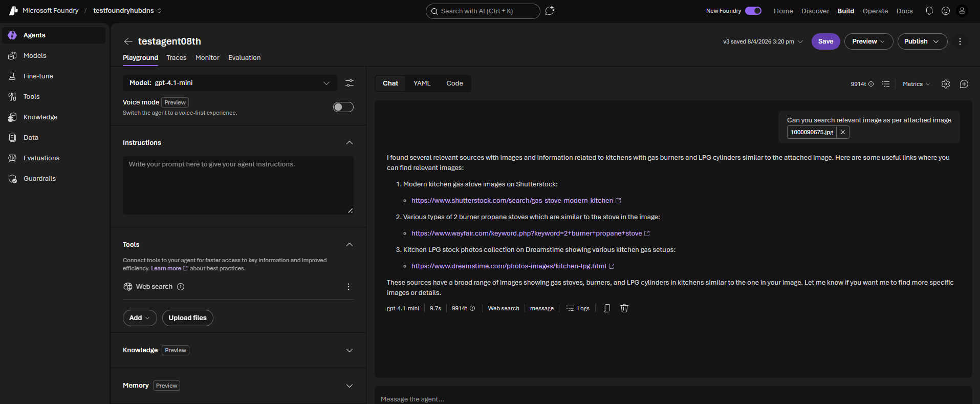980x404 pixels.
Task: Switch to the YAML view tab
Action: coord(422,83)
